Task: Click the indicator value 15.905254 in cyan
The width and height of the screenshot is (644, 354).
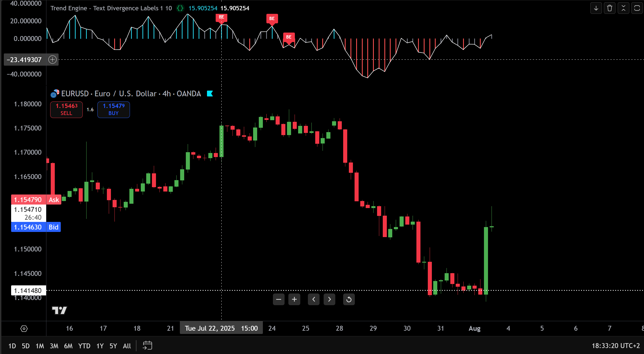Action: tap(203, 8)
